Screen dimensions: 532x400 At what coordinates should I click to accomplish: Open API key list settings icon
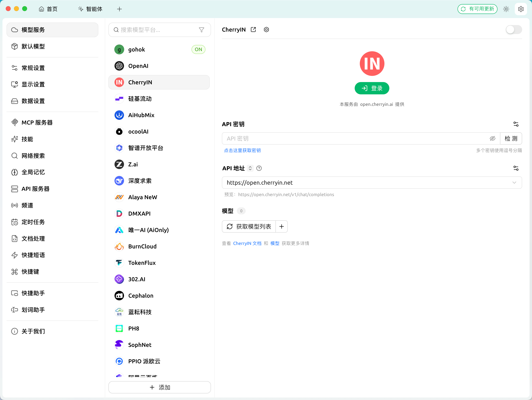coord(516,124)
